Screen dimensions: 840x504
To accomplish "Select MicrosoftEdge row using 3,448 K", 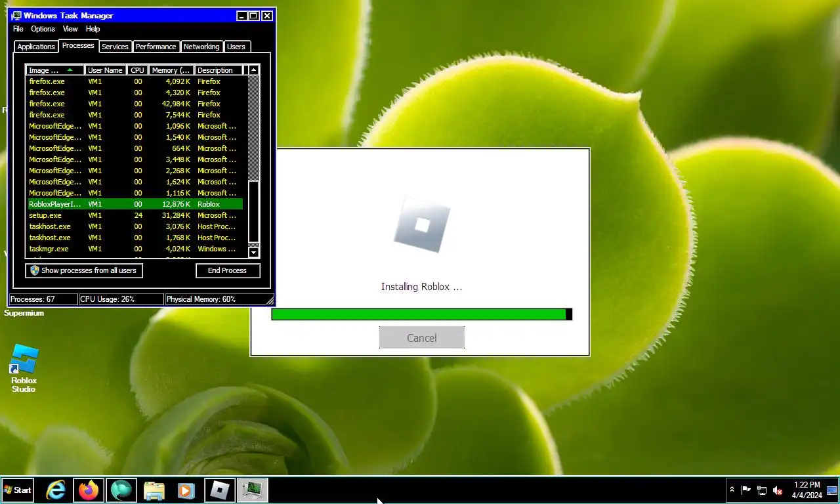I will (x=135, y=159).
